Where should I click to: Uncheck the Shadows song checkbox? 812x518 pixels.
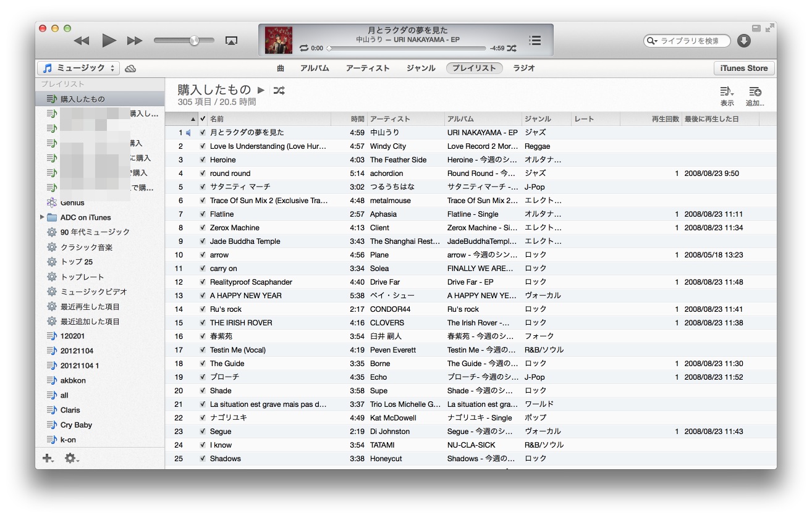click(x=203, y=459)
